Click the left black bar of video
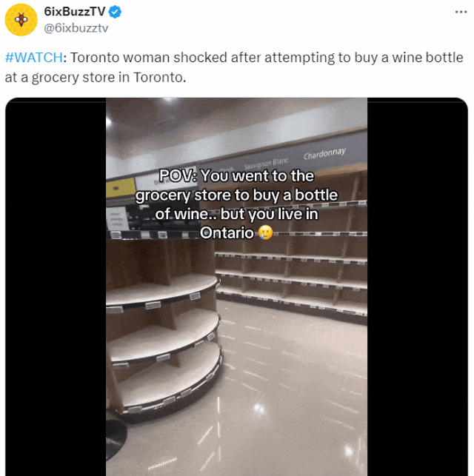Viewport: 474px width, 476px height. click(56, 286)
